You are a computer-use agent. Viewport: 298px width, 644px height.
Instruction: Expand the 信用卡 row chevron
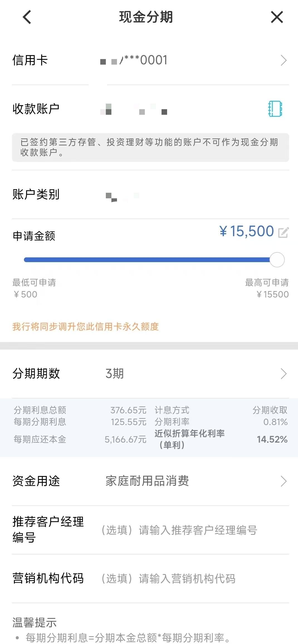(284, 60)
